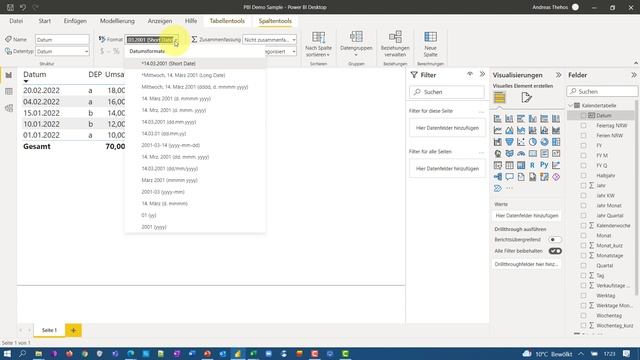Image resolution: width=640 pixels, height=360 pixels.
Task: Collapse the ribbon with chevron
Action: [x=636, y=63]
